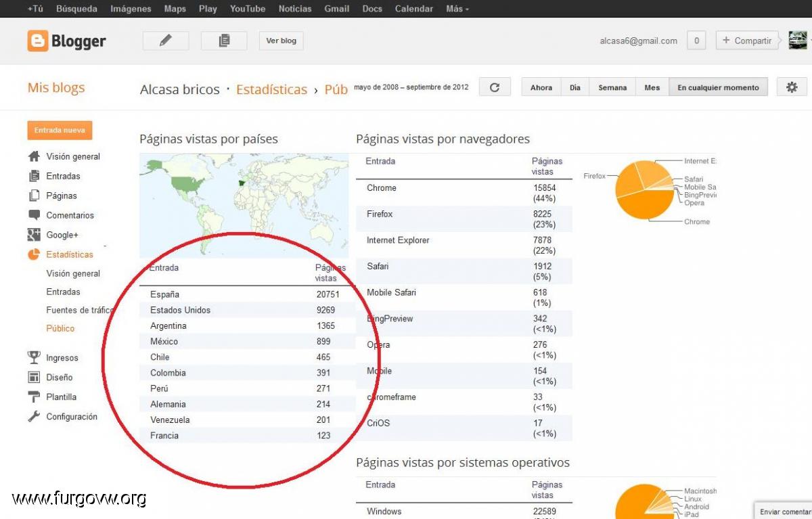Click the Enviar comentarios feedback button
This screenshot has height=519, width=812.
point(783,511)
